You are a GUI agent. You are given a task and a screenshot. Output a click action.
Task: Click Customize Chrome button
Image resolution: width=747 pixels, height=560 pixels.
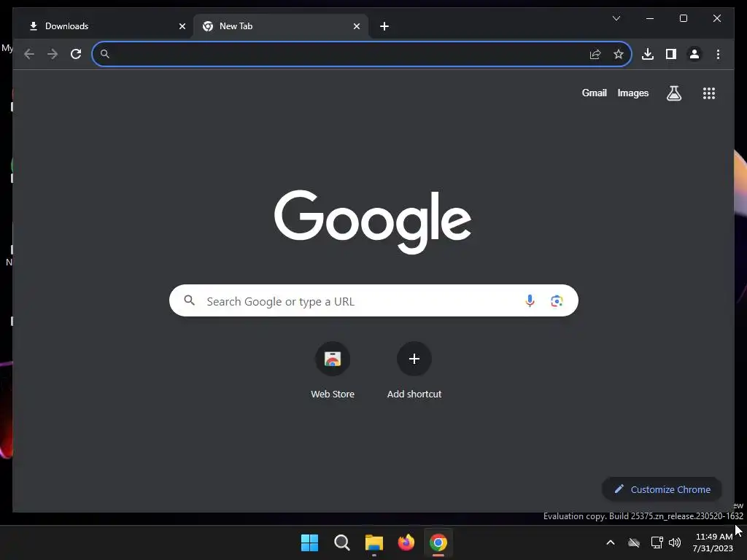[662, 489]
